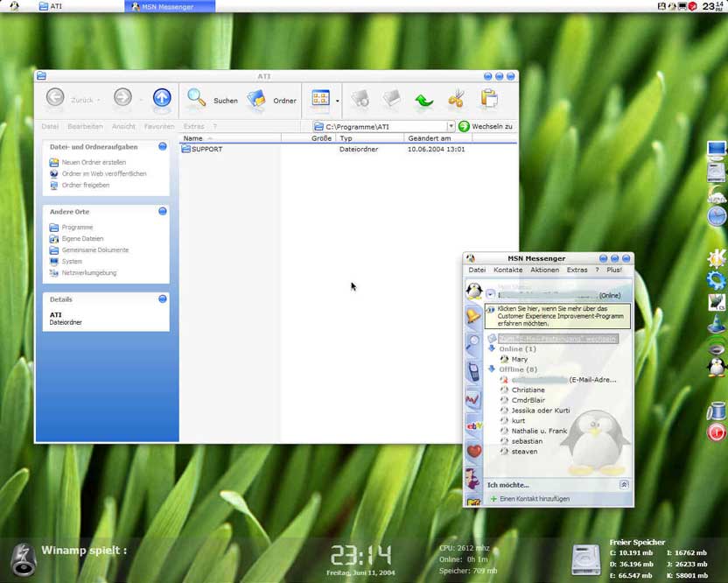Open the address bar path dropdown
Screen dimensions: 728x583
coord(451,126)
